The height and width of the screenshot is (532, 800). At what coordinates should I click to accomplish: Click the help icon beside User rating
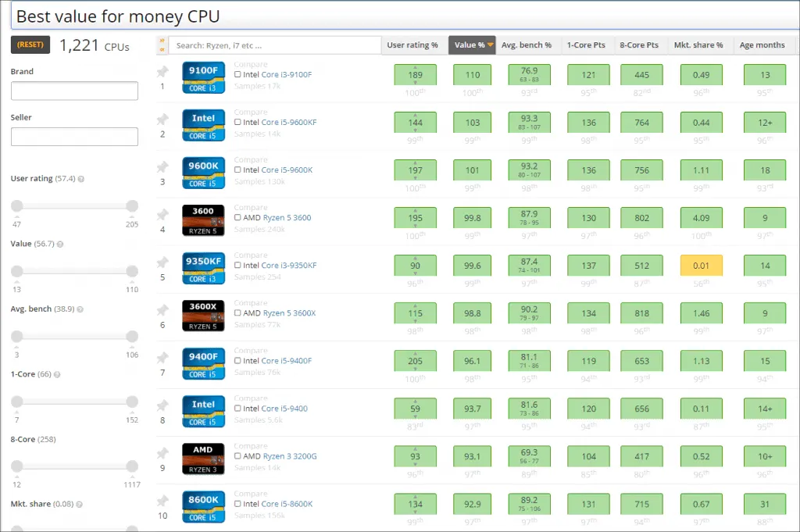click(x=81, y=179)
